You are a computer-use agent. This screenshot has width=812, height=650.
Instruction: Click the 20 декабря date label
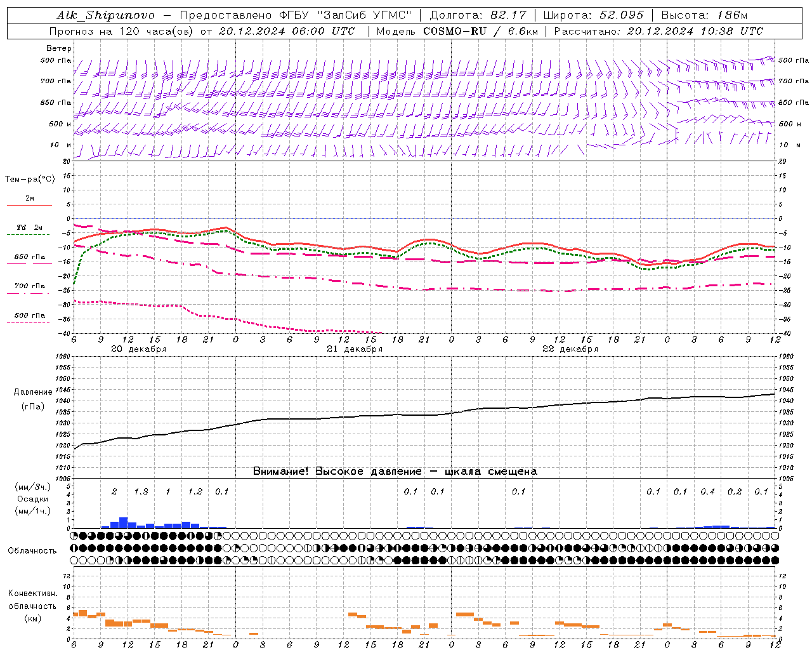click(139, 349)
